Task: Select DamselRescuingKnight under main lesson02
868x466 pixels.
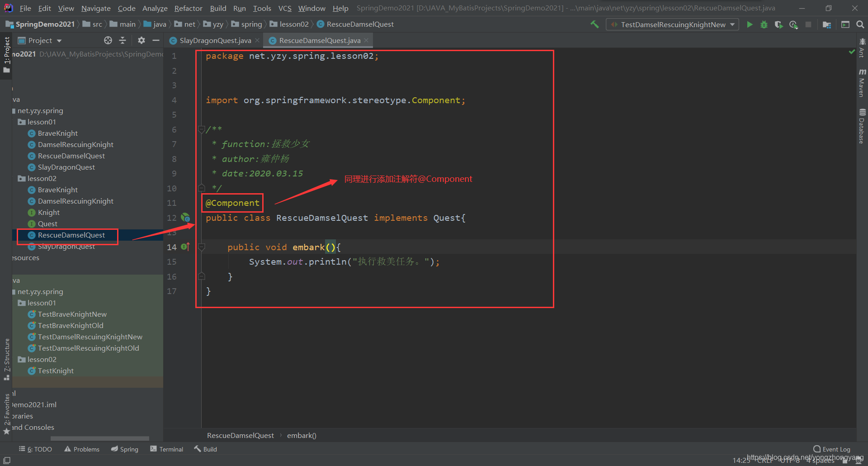Action: tap(71, 201)
